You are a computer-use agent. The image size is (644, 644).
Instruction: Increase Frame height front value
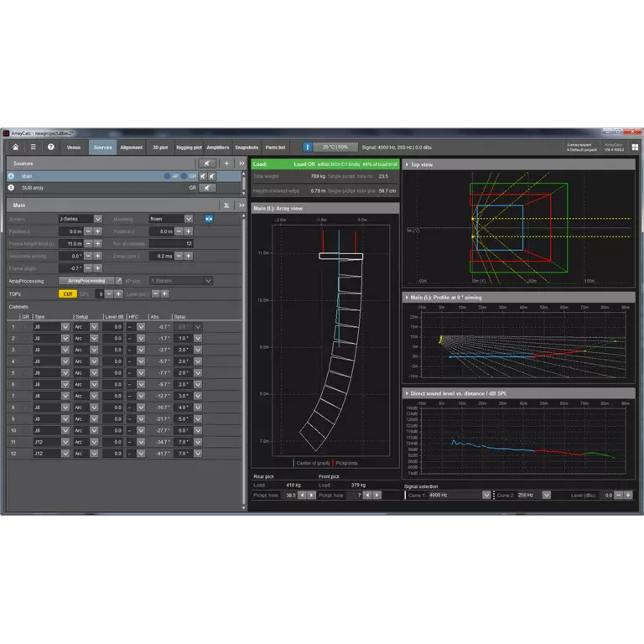[98, 243]
